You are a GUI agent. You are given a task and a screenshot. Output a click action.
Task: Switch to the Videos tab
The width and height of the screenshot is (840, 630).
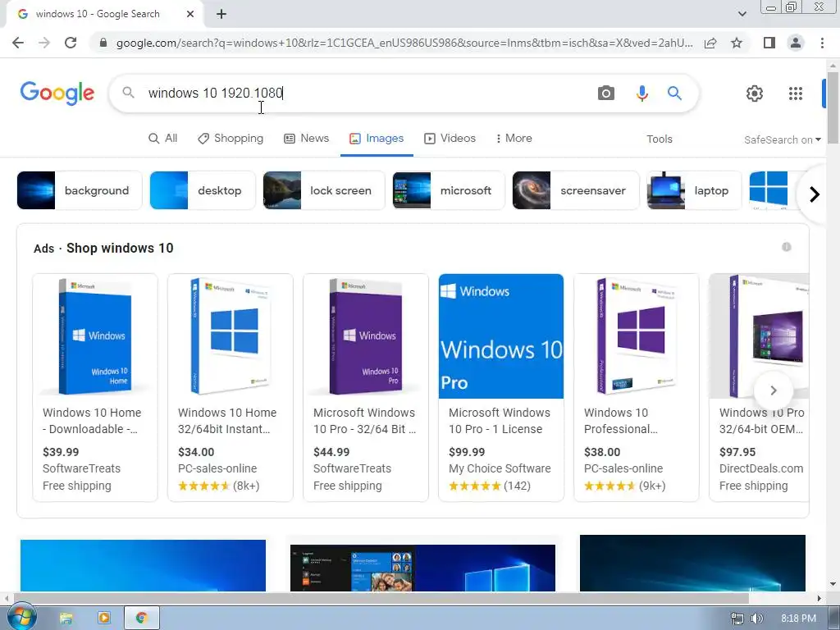450,138
